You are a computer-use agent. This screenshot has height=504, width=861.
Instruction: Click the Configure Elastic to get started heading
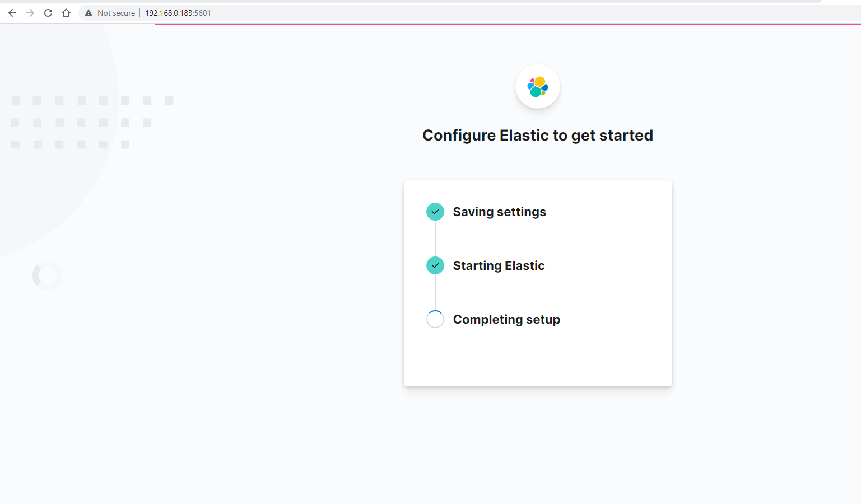(538, 136)
